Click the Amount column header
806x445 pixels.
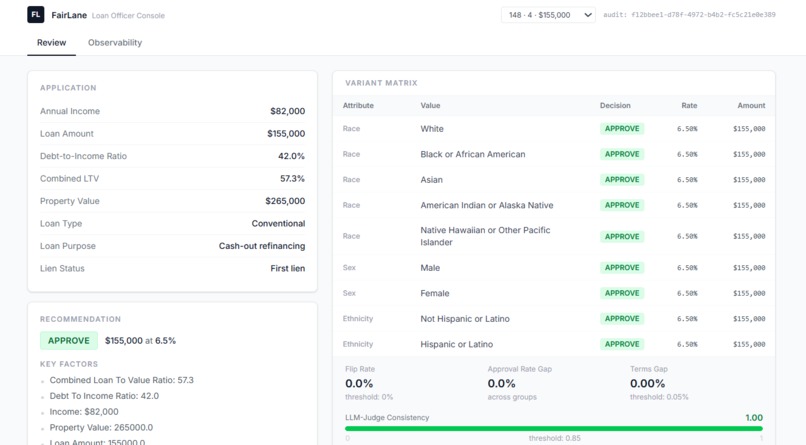[751, 105]
